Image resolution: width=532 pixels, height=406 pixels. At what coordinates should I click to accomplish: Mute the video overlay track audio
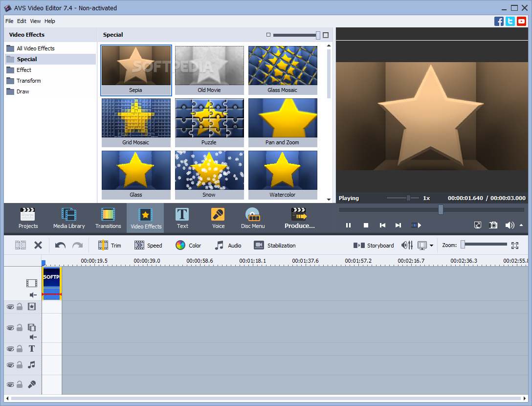33,337
